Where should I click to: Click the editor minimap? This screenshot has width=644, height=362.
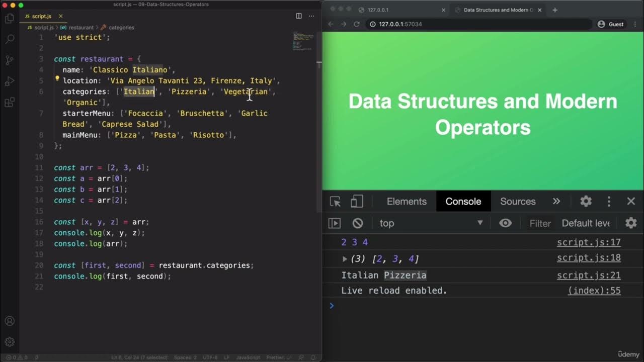(303, 41)
